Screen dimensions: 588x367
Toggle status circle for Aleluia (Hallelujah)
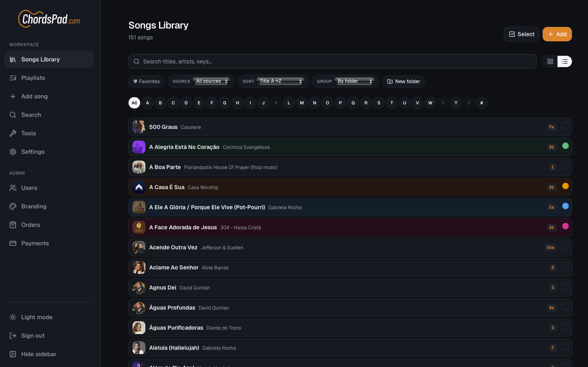click(566, 347)
